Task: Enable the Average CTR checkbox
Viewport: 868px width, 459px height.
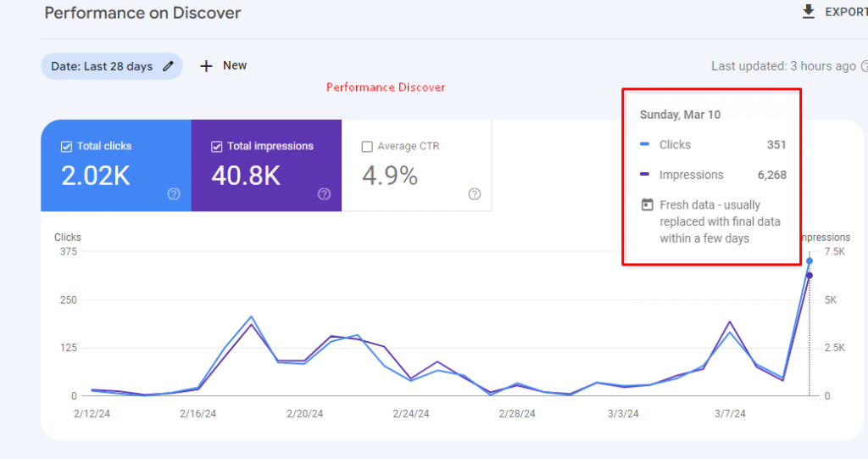Action: (x=367, y=147)
